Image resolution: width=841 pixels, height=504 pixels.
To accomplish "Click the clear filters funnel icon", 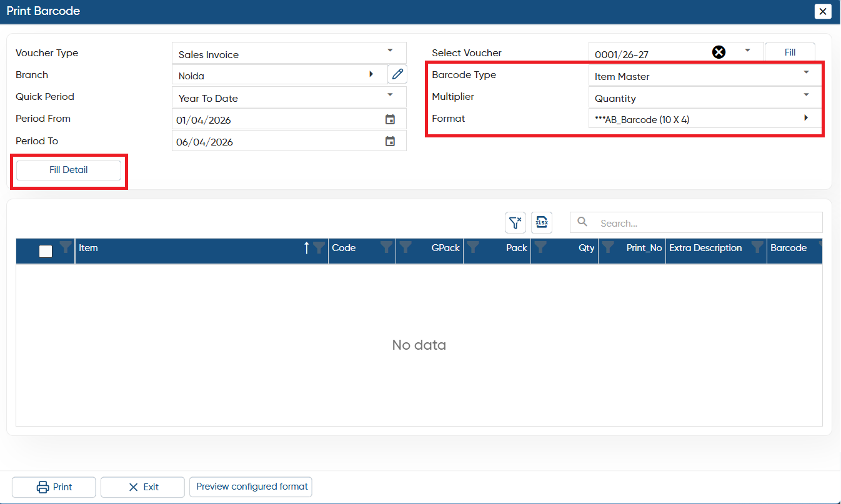I will [x=515, y=223].
